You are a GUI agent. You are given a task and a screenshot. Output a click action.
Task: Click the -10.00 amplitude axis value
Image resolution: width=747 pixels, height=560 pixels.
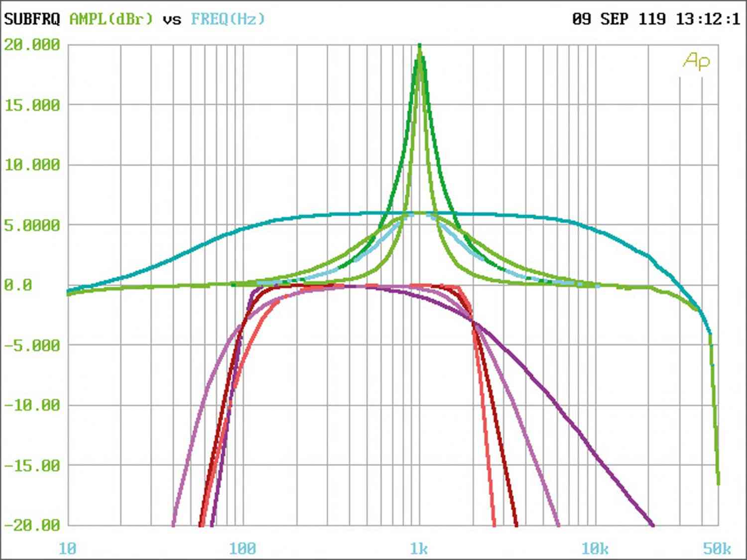click(x=32, y=405)
